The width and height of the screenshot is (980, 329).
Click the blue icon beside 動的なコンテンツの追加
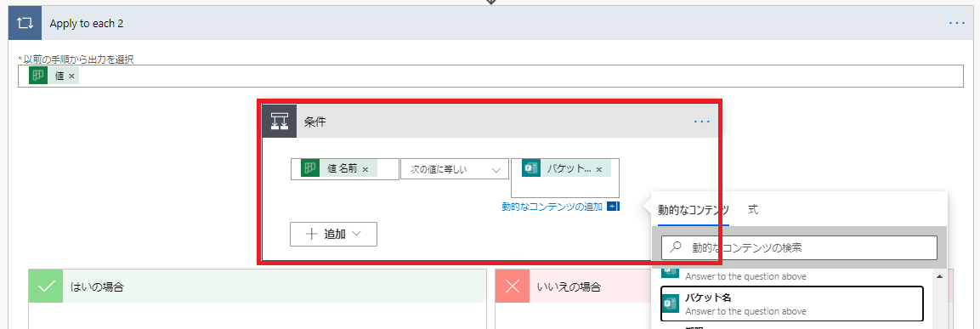(x=613, y=207)
